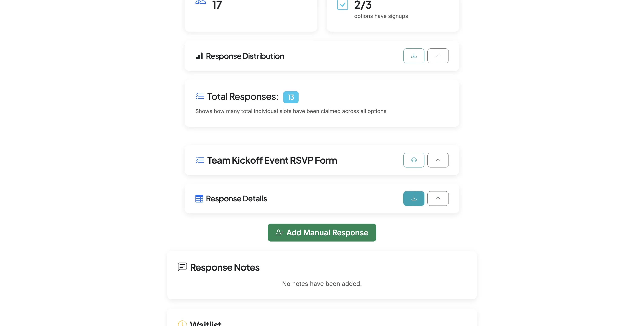Click the speech bubble icon beside Response Notes
The width and height of the screenshot is (644, 326).
[x=182, y=267]
